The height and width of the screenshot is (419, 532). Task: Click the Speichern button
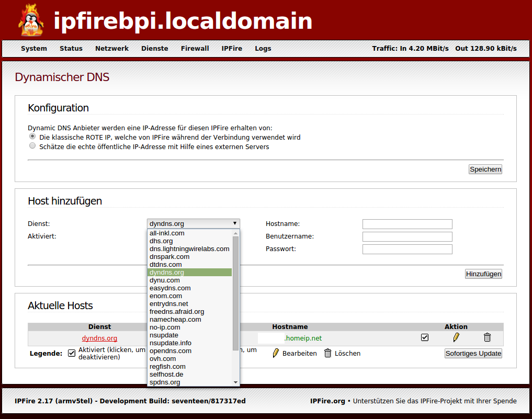click(485, 169)
